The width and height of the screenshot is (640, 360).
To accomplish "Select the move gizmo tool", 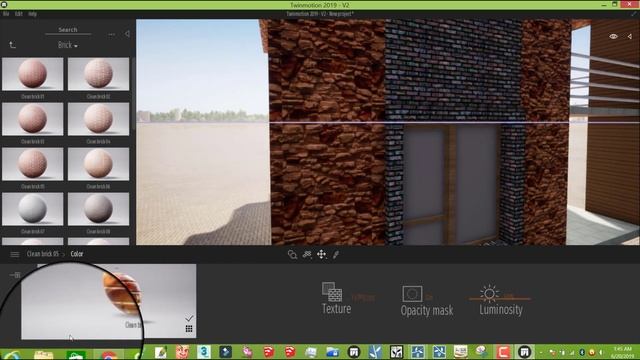I will (322, 255).
